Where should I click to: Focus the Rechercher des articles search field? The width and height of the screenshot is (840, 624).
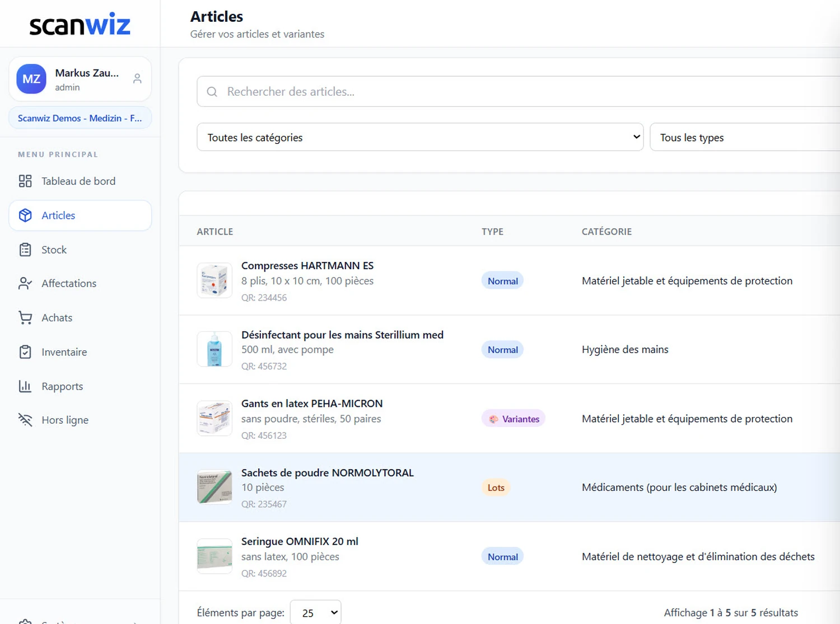pyautogui.click(x=518, y=92)
